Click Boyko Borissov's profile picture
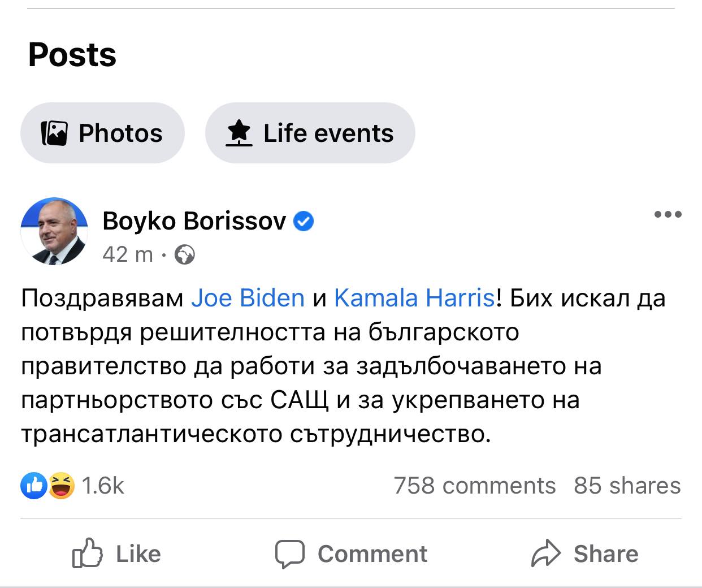 click(x=54, y=231)
